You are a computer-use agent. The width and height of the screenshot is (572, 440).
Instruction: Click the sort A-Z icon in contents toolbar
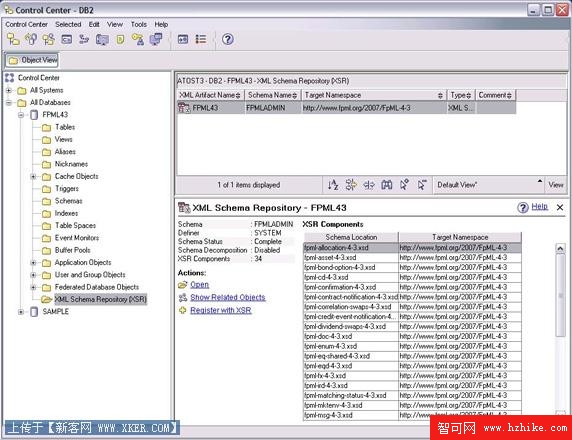333,185
